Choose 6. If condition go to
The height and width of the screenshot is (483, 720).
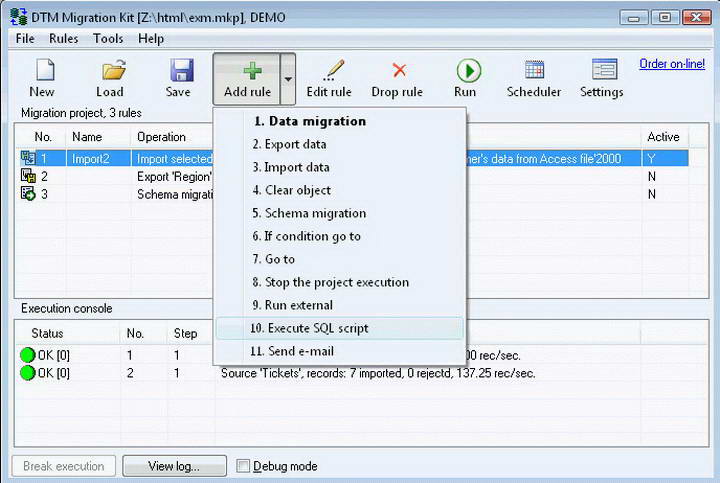pyautogui.click(x=340, y=236)
